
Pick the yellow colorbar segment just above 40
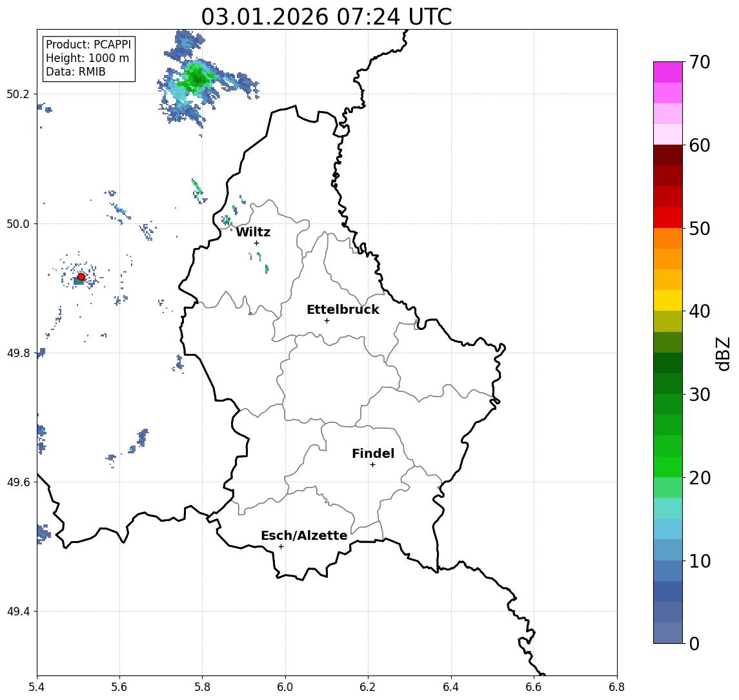(668, 301)
